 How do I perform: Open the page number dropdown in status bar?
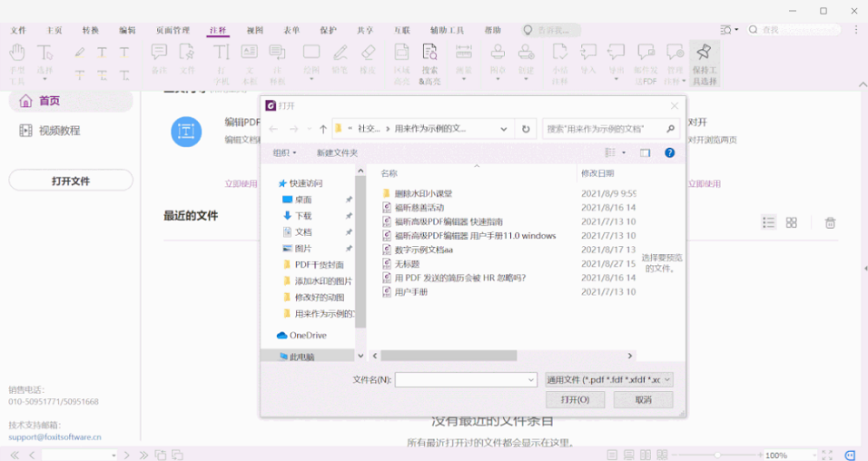(113, 455)
